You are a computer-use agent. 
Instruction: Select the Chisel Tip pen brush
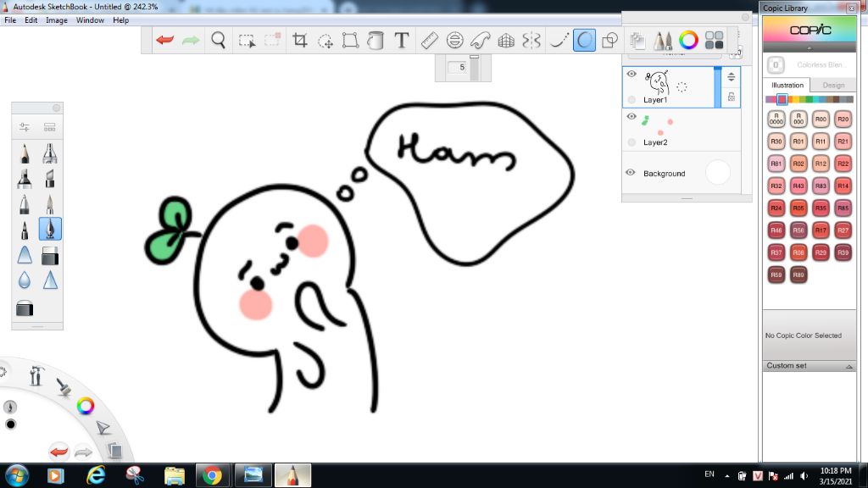(x=50, y=179)
